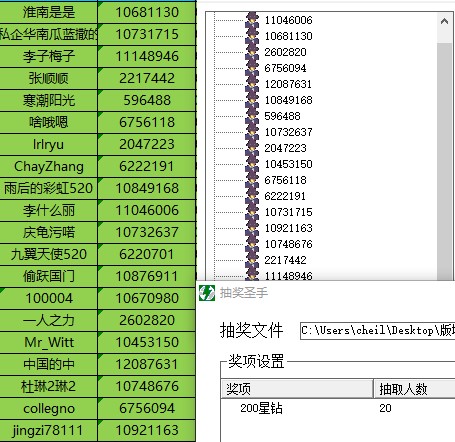Image resolution: width=455 pixels, height=442 pixels.
Task: Click spreadsheet cell lrlryu
Action: [49, 144]
